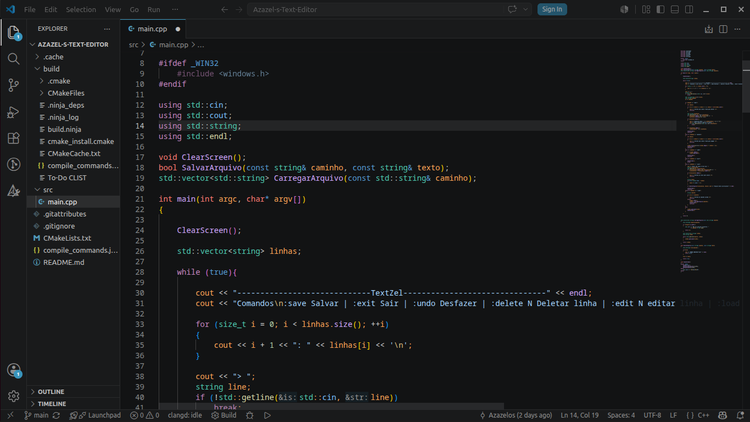Launch target via status bar play icon

click(267, 415)
